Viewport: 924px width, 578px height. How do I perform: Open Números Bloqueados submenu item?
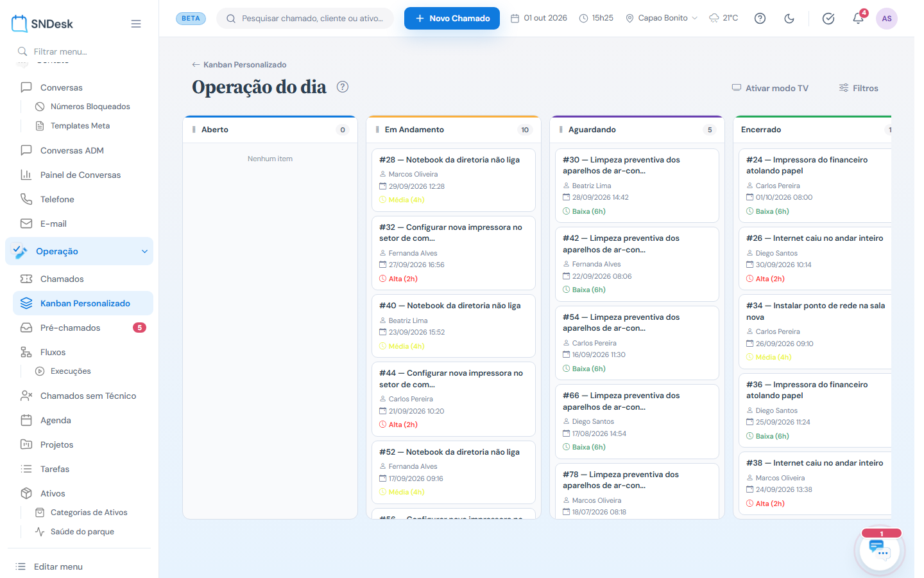tap(90, 107)
